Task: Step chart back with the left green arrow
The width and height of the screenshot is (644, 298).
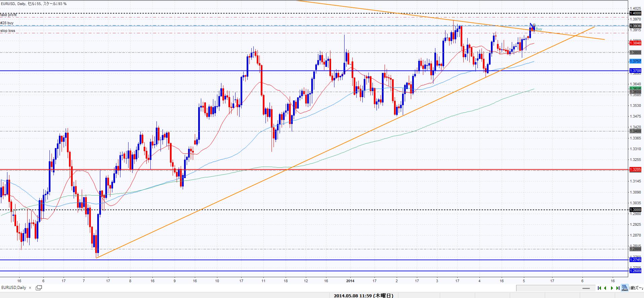Action: [605, 288]
